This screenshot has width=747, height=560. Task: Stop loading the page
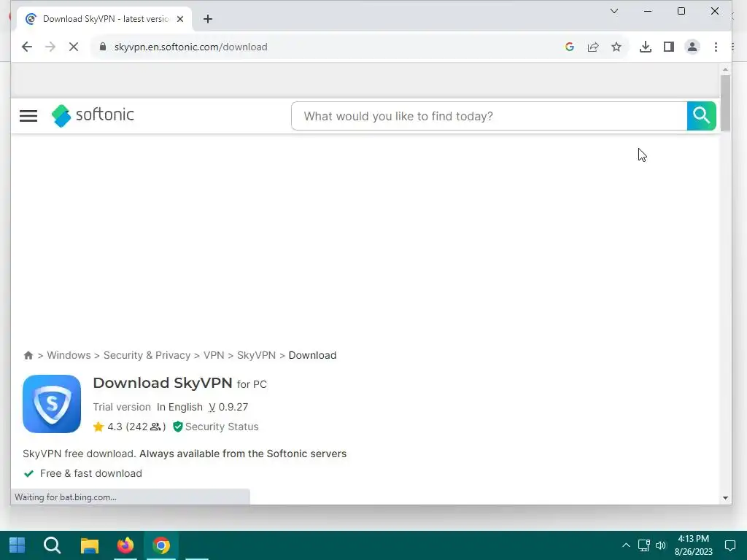[x=74, y=47]
